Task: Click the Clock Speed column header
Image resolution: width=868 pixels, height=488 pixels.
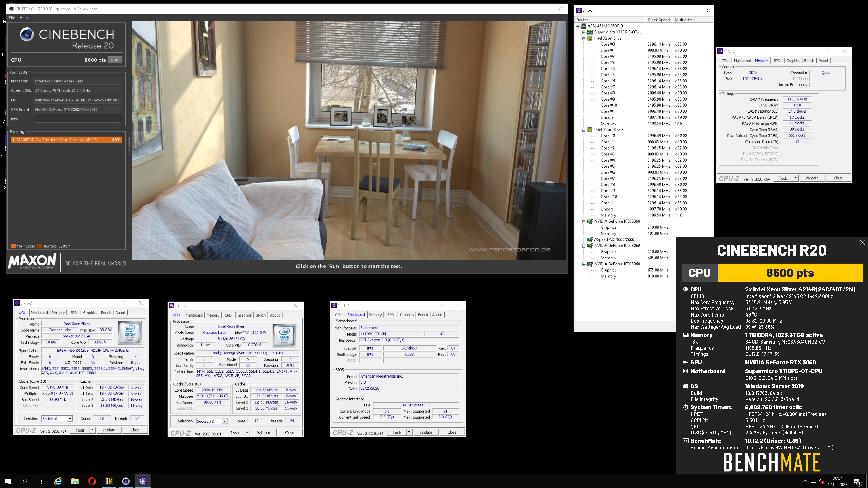Action: (658, 20)
